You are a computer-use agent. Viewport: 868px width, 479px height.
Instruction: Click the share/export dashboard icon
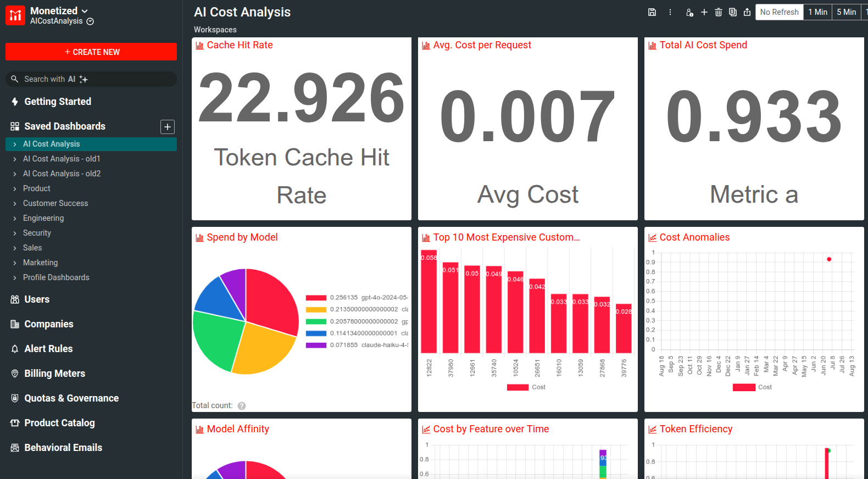(747, 12)
